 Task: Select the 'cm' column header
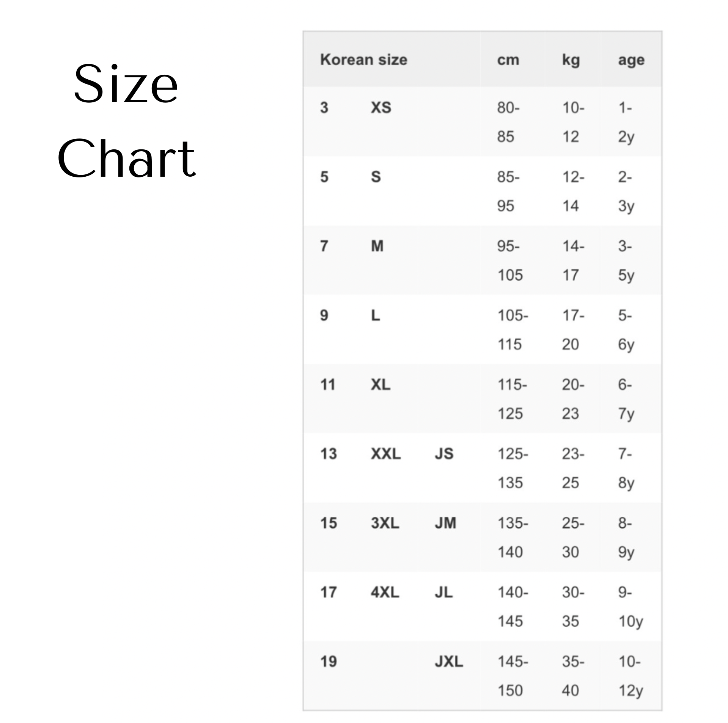click(508, 60)
